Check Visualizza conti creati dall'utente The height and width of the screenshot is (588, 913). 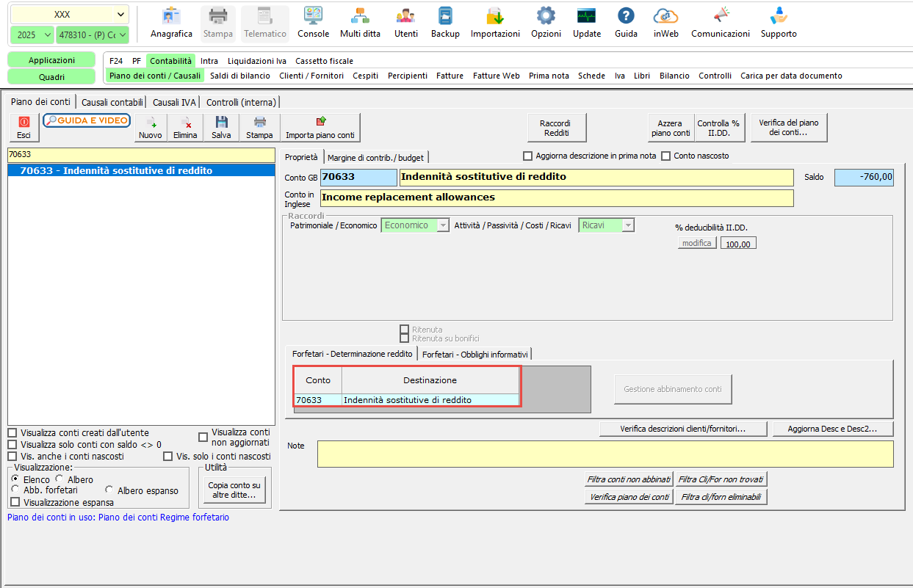click(x=12, y=433)
